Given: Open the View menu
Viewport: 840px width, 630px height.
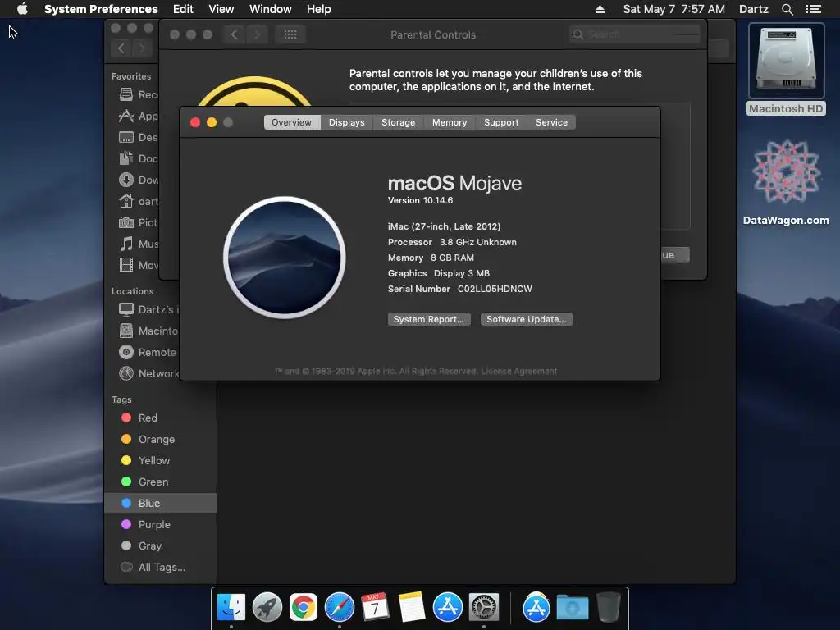Looking at the screenshot, I should [221, 9].
